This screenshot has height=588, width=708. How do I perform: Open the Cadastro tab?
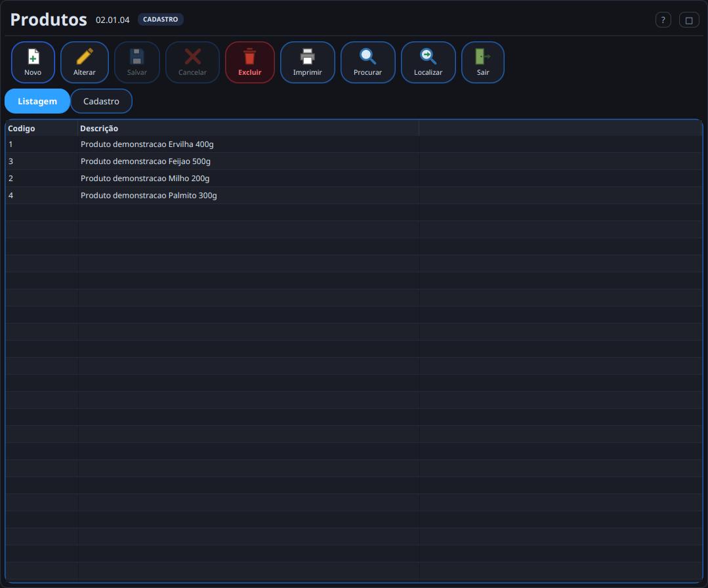(101, 101)
